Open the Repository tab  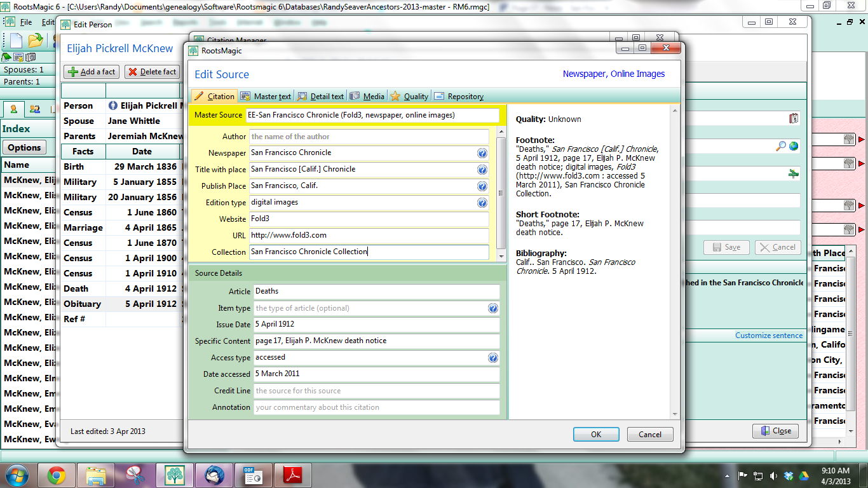459,96
